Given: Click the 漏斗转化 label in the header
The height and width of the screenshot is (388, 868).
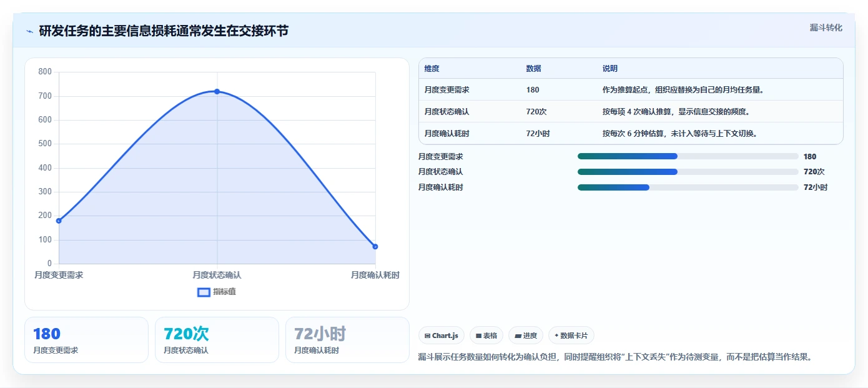Looking at the screenshot, I should [x=826, y=27].
